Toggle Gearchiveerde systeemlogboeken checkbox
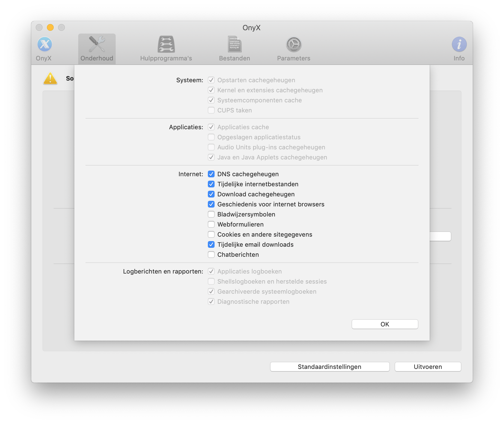 pos(211,291)
